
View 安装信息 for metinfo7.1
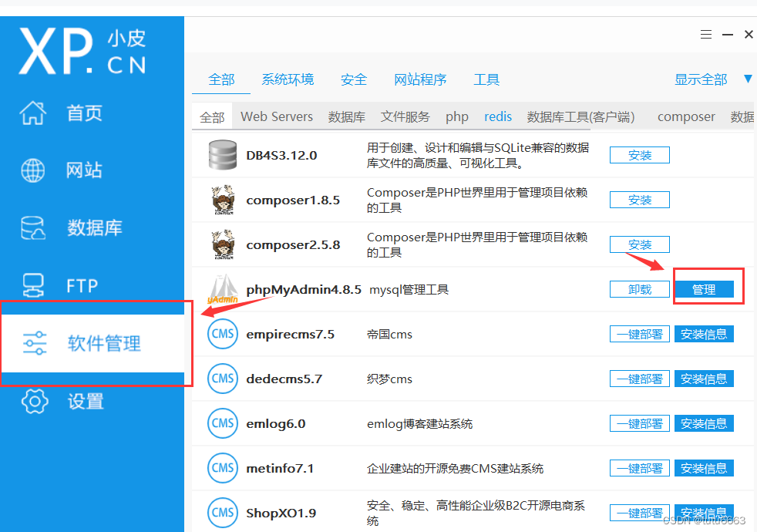click(704, 468)
